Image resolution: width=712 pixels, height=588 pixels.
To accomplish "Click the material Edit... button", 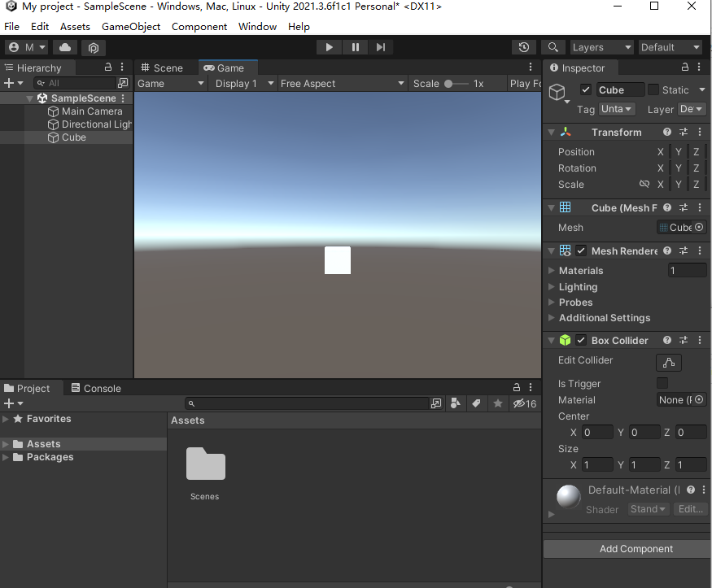I will click(x=690, y=509).
